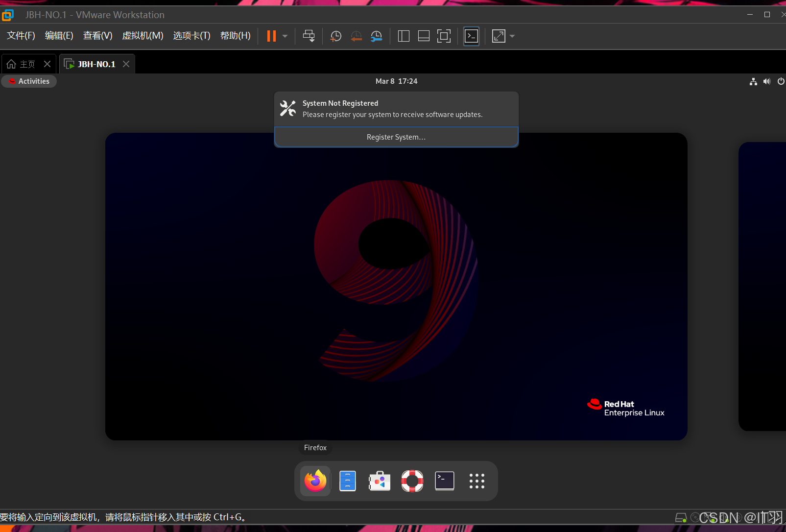
Task: Revert VM to its previous snapshot
Action: click(x=357, y=36)
